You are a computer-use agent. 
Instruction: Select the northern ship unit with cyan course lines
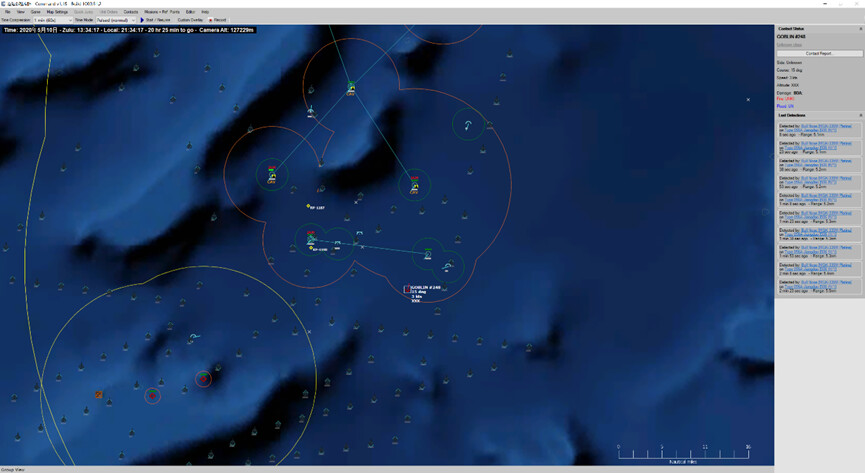point(351,88)
